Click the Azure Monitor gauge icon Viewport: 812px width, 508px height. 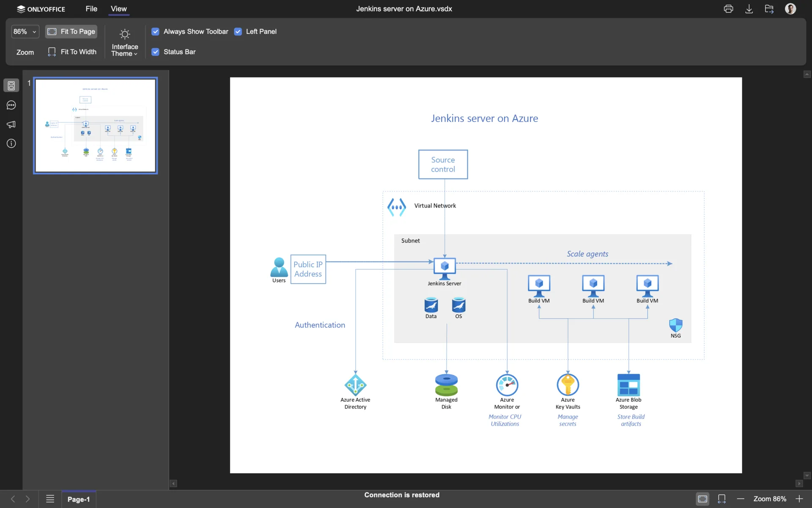click(507, 384)
